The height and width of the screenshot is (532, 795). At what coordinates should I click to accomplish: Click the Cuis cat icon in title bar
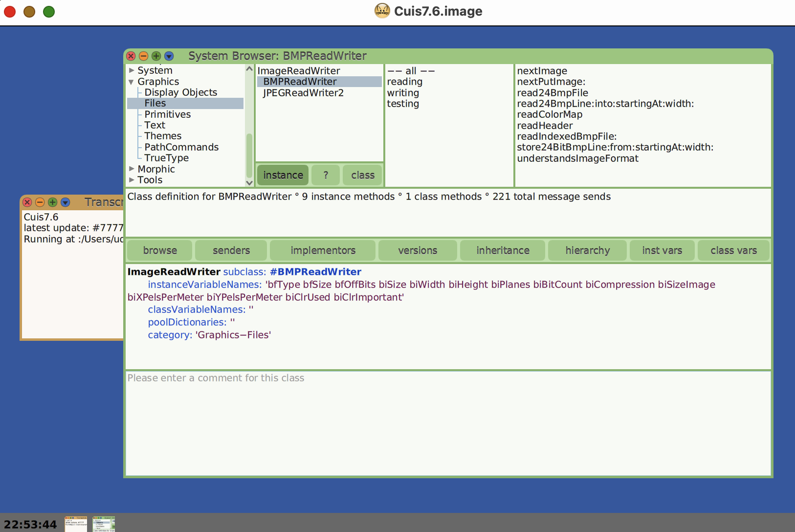point(382,11)
